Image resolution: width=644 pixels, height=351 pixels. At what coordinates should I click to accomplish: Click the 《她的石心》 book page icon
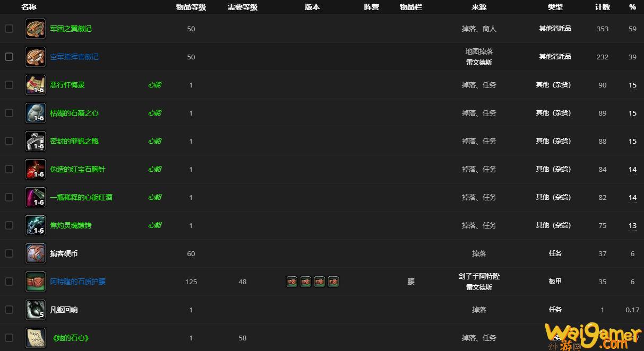pyautogui.click(x=36, y=338)
